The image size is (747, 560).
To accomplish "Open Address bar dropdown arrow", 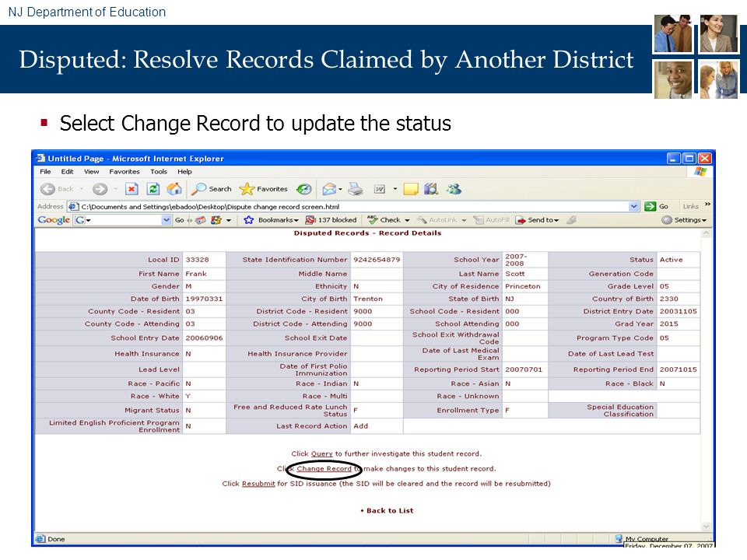I will coord(633,206).
